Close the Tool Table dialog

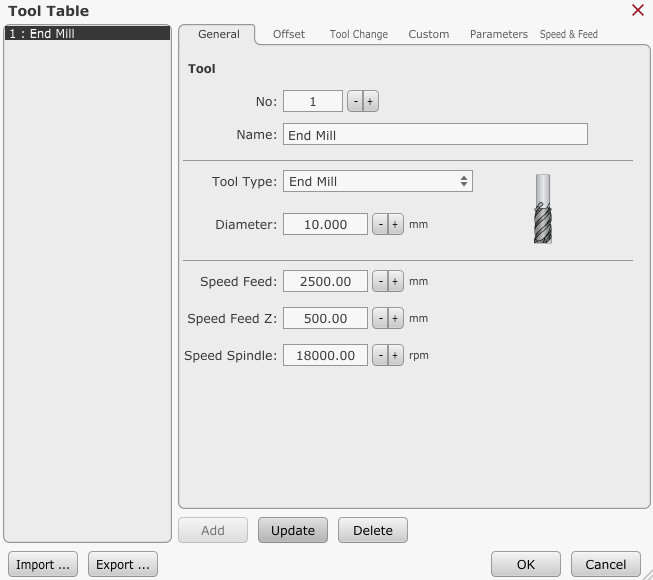click(638, 10)
